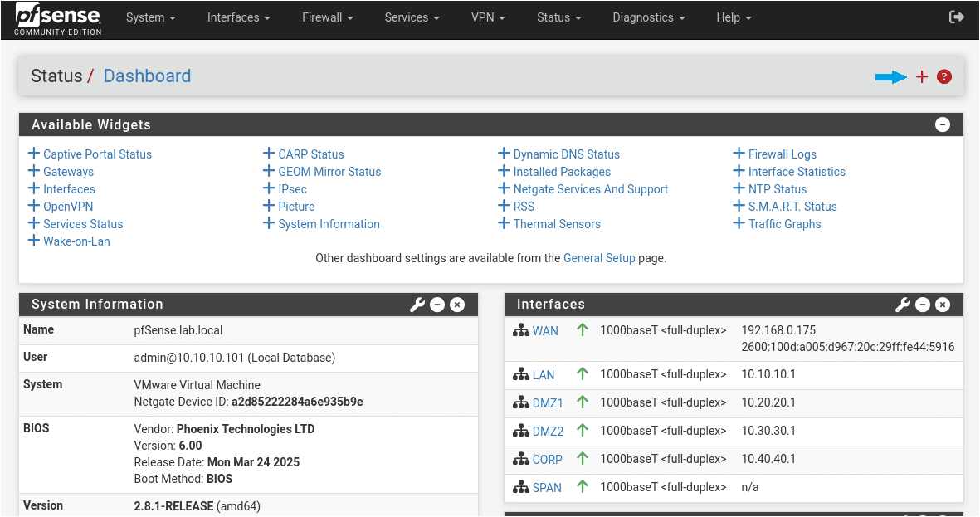Open the SPAN interface link

click(x=547, y=488)
